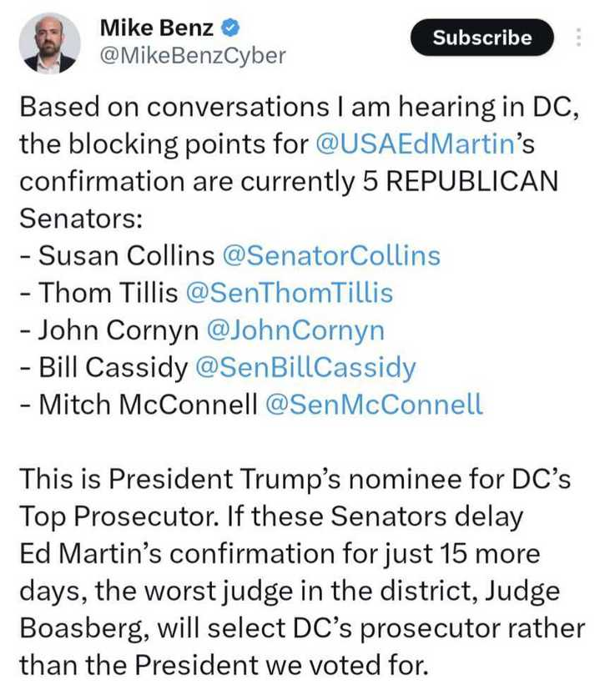Click the paragraph about President Trump's nominee

click(x=302, y=572)
